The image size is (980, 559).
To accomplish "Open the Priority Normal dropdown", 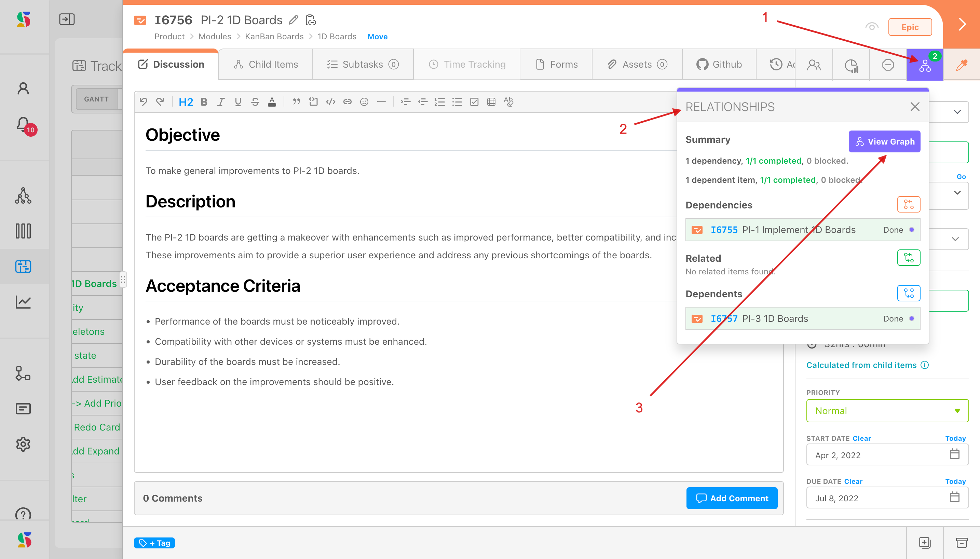I will pyautogui.click(x=887, y=411).
